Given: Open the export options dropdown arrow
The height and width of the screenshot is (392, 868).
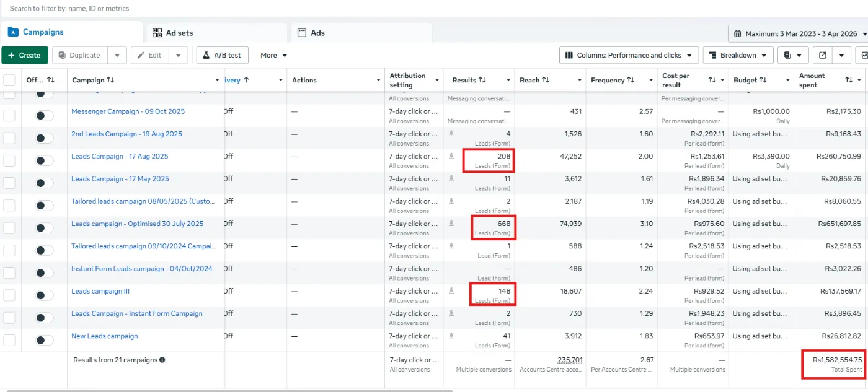Looking at the screenshot, I should click(841, 55).
